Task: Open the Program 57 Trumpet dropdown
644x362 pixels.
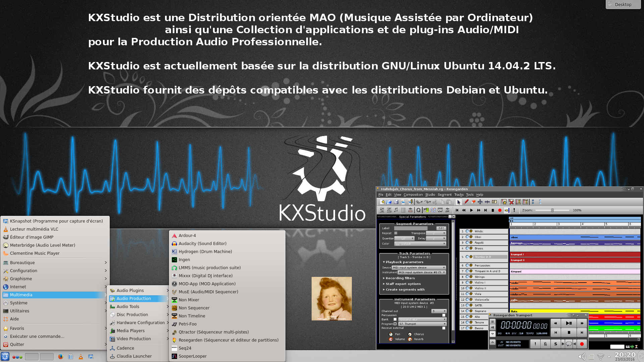Action: pyautogui.click(x=422, y=324)
